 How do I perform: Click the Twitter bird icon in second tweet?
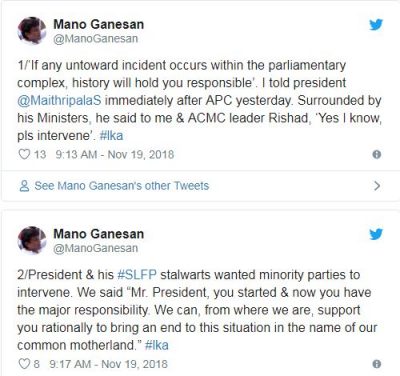376,234
